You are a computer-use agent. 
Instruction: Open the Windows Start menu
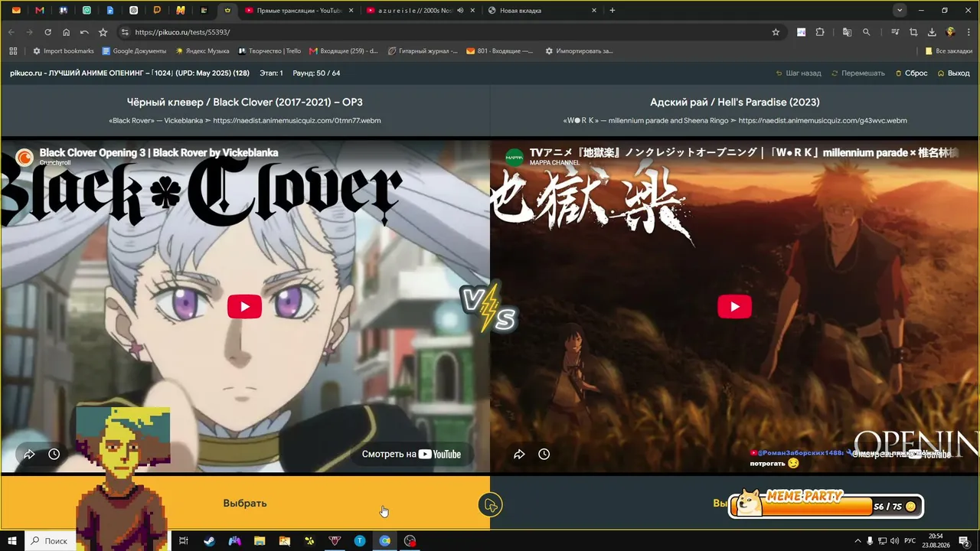pos(12,541)
